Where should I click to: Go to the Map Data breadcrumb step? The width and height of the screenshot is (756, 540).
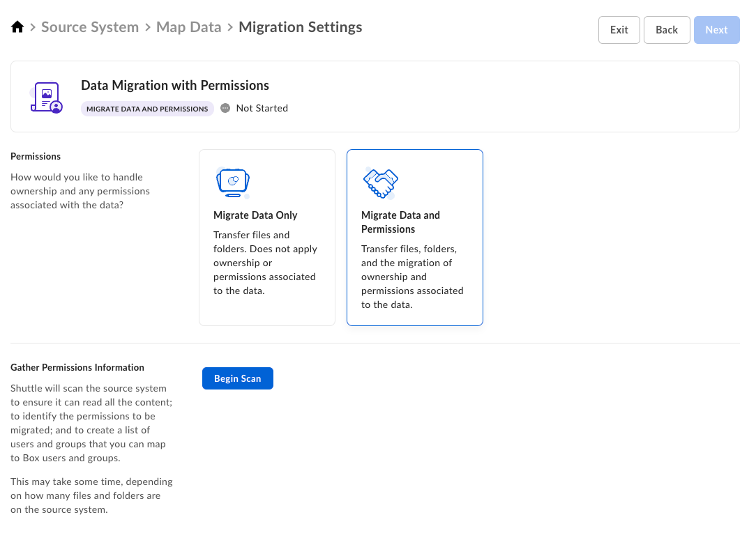tap(188, 27)
